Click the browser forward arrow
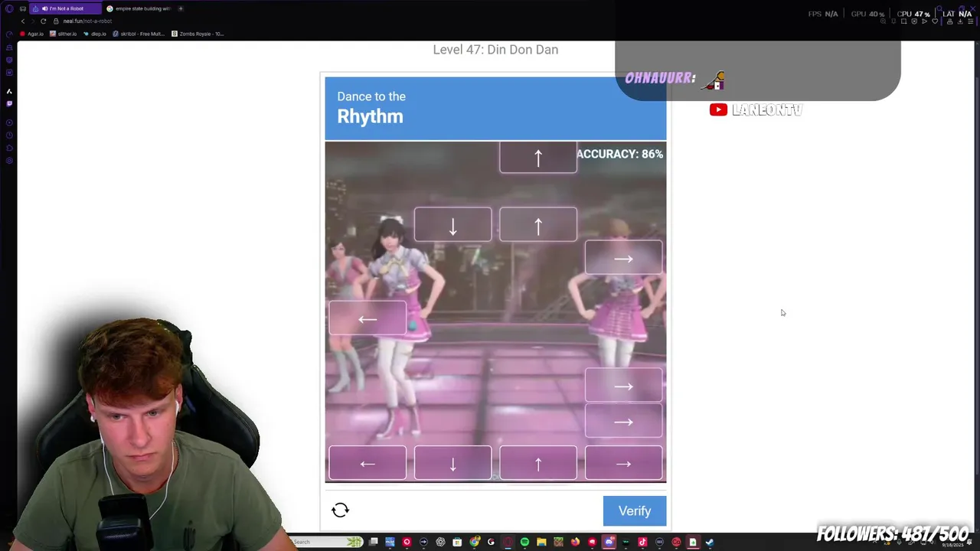Image resolution: width=980 pixels, height=551 pixels. [33, 21]
